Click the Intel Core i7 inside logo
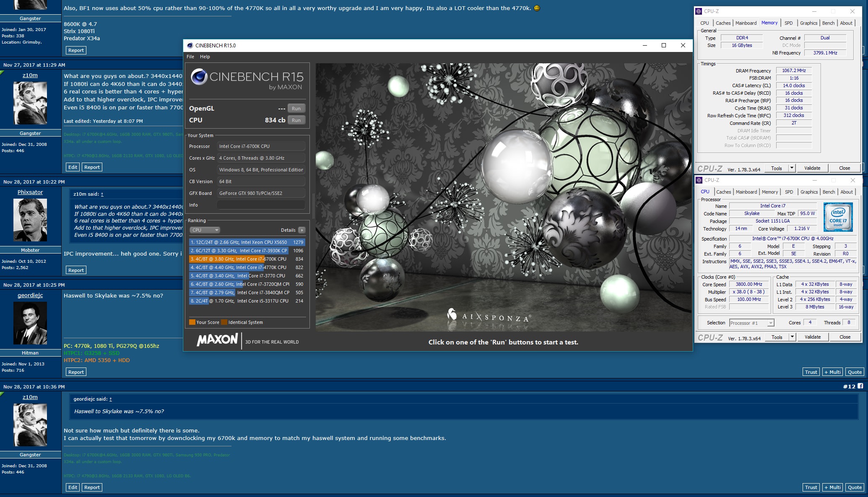Viewport: 868px width, 497px height. pos(838,217)
